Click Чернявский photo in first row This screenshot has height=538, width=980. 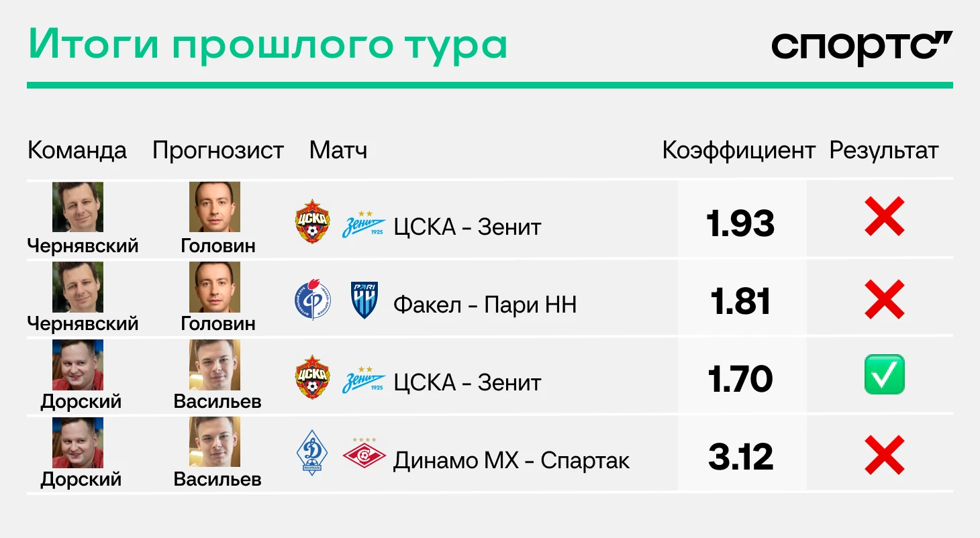[x=78, y=207]
